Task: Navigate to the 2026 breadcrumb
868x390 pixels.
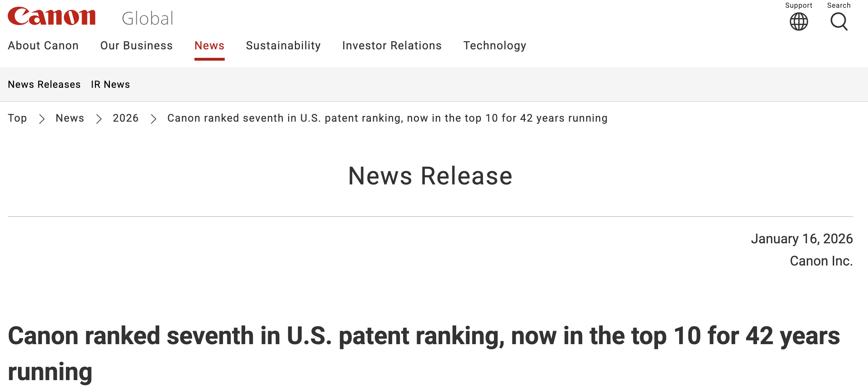Action: click(x=126, y=118)
